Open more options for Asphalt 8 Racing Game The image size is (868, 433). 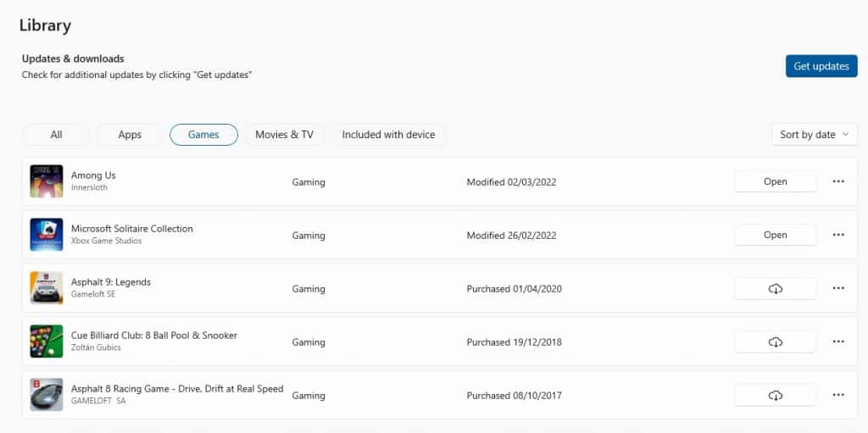[x=838, y=396]
